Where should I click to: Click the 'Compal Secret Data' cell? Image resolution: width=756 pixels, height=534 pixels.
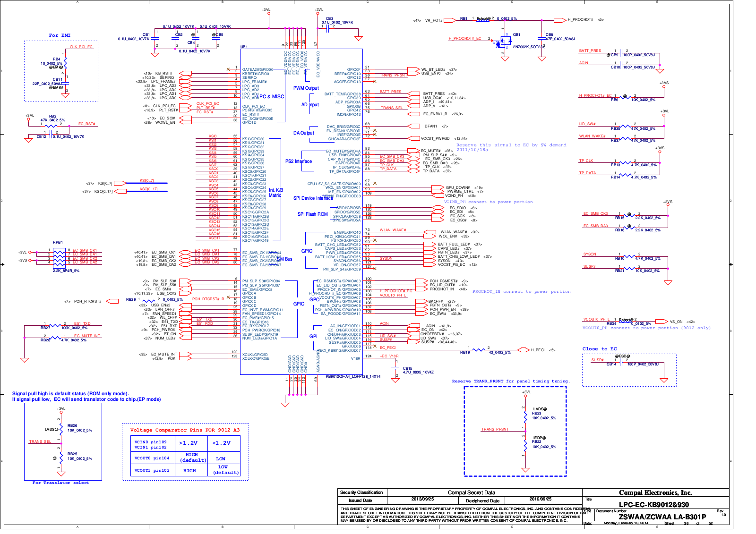point(472,493)
